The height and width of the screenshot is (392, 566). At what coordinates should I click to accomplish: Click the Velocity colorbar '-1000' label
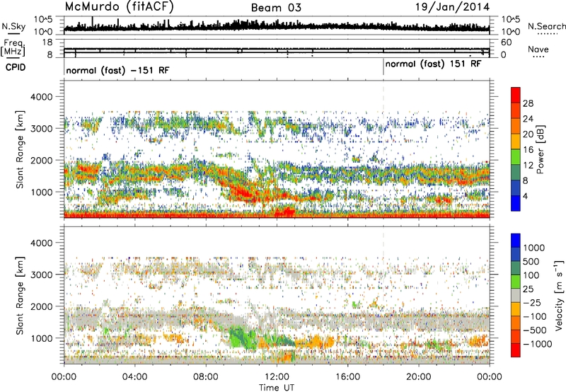point(537,344)
